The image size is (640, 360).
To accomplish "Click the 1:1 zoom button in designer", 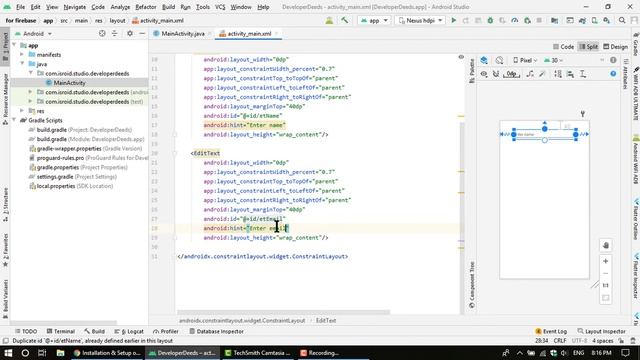I will (606, 285).
